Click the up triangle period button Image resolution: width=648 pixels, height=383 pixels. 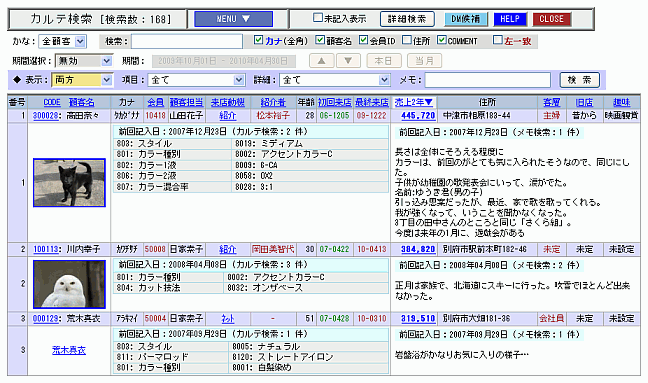(322, 61)
